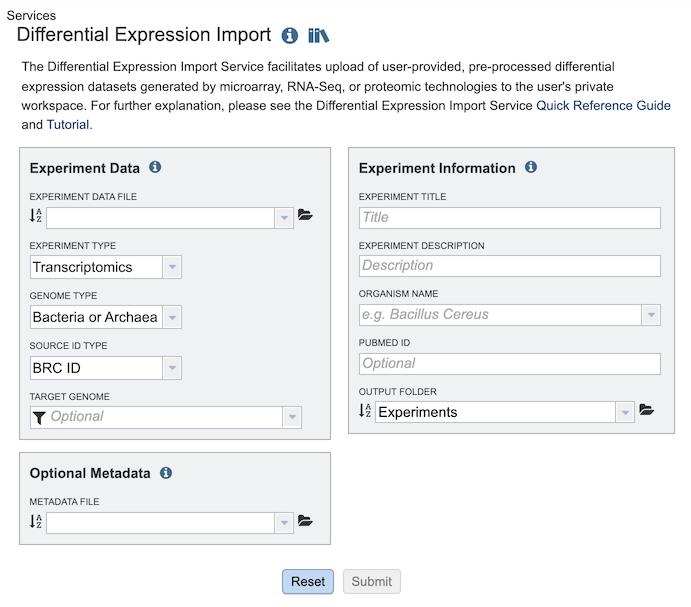
Task: Click the 'GENOME TYPE' label
Action: click(63, 295)
